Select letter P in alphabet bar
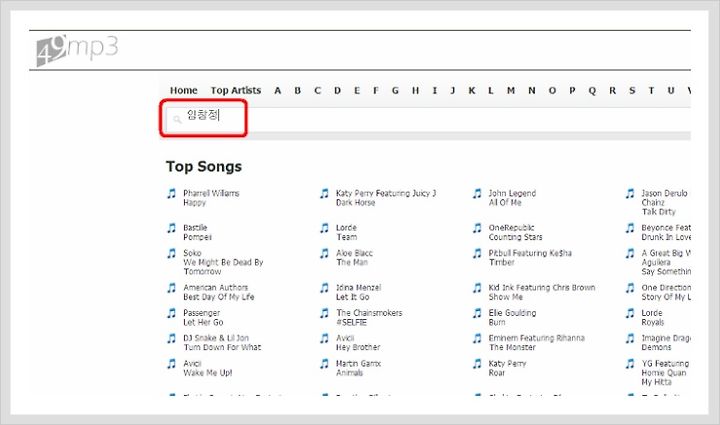720x425 pixels. pos(572,90)
